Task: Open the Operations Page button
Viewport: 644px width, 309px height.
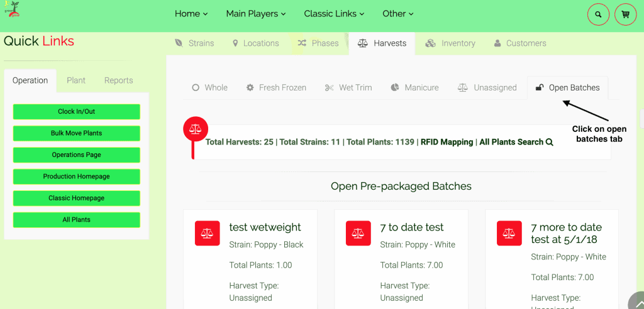Action: coord(76,154)
